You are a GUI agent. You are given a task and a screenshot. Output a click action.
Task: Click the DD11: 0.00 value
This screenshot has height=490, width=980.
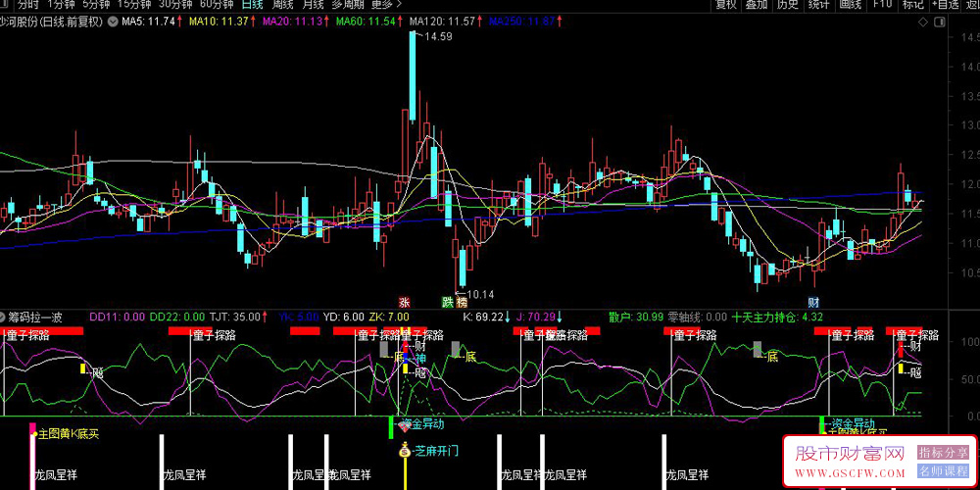click(x=117, y=317)
